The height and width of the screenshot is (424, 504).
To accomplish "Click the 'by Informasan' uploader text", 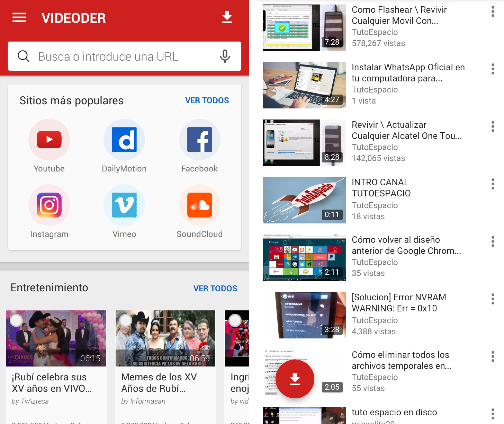I will [x=143, y=401].
